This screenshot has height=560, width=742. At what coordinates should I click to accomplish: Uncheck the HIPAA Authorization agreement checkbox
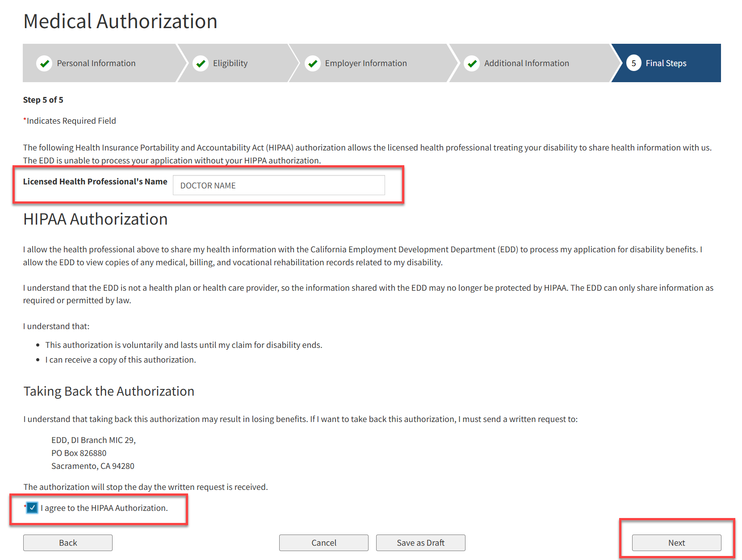pyautogui.click(x=32, y=508)
